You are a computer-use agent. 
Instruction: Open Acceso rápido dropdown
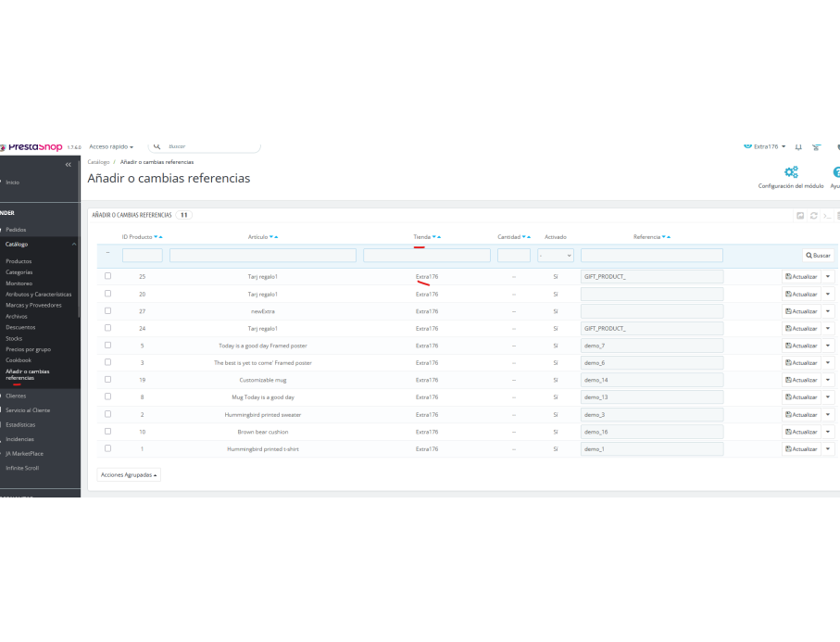111,146
